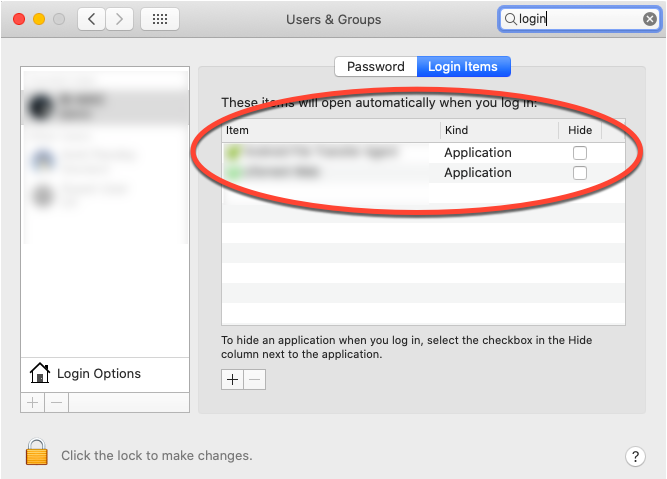
Task: Sort by the Item column header
Action: pos(330,130)
